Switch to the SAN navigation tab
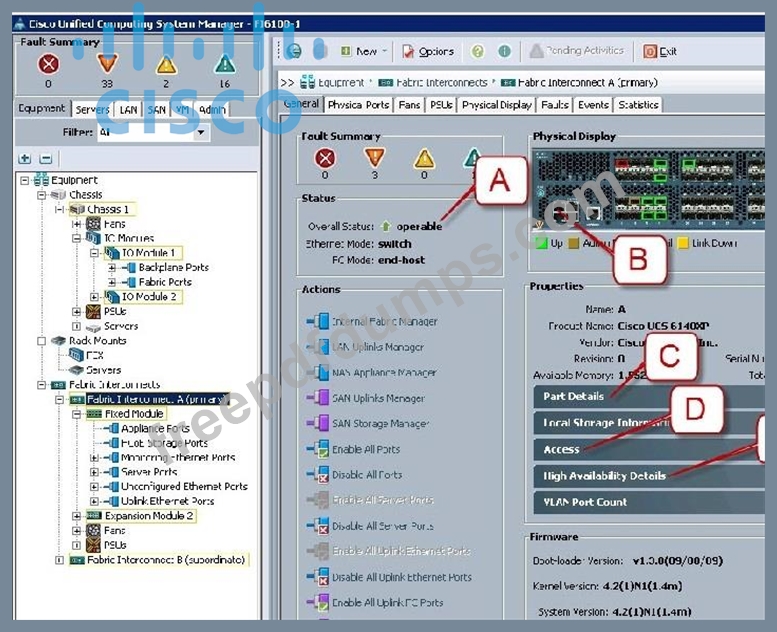This screenshot has width=777, height=632. 157,110
